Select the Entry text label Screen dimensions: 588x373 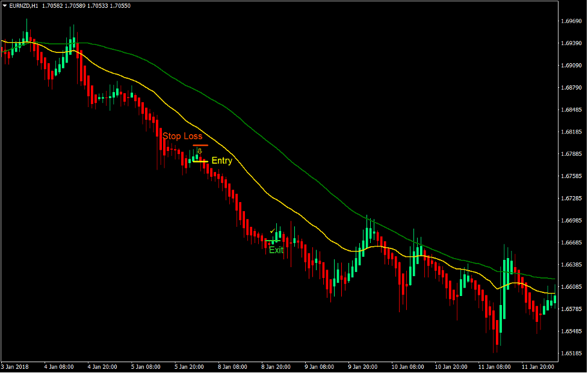[x=221, y=161]
